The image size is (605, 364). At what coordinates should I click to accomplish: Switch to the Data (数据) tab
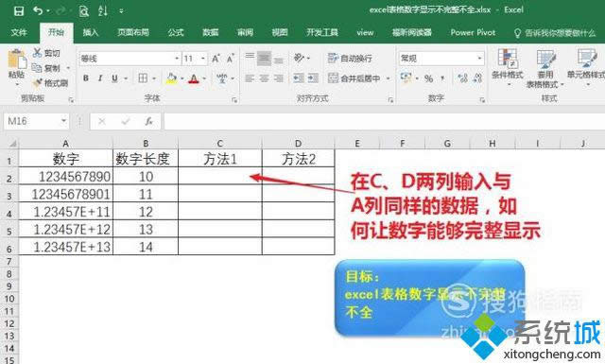[x=211, y=32]
